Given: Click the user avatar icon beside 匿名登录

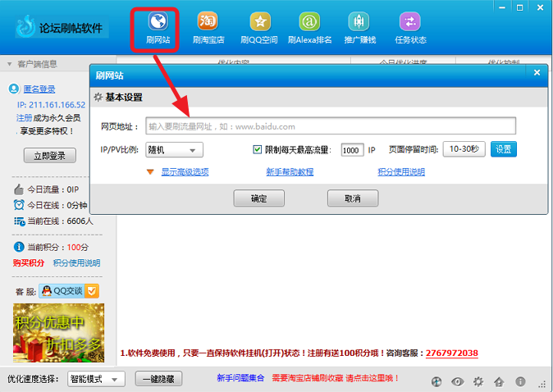Looking at the screenshot, I should [x=14, y=89].
